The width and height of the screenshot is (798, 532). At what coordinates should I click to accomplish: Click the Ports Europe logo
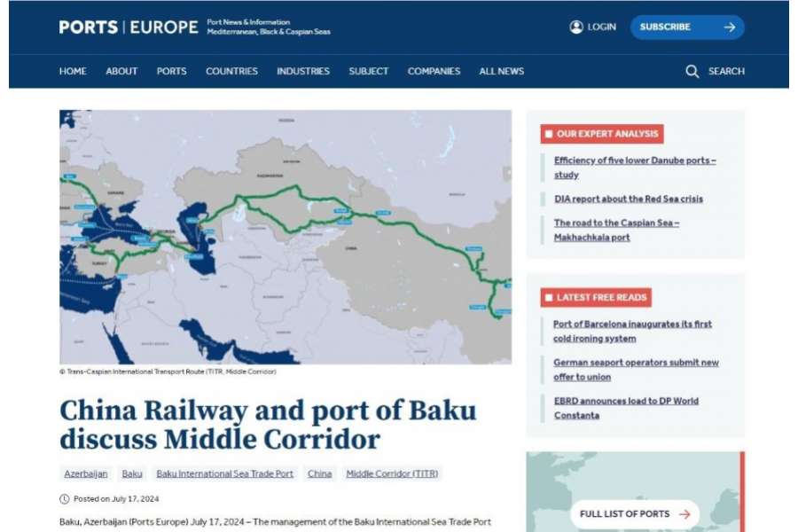pos(129,27)
